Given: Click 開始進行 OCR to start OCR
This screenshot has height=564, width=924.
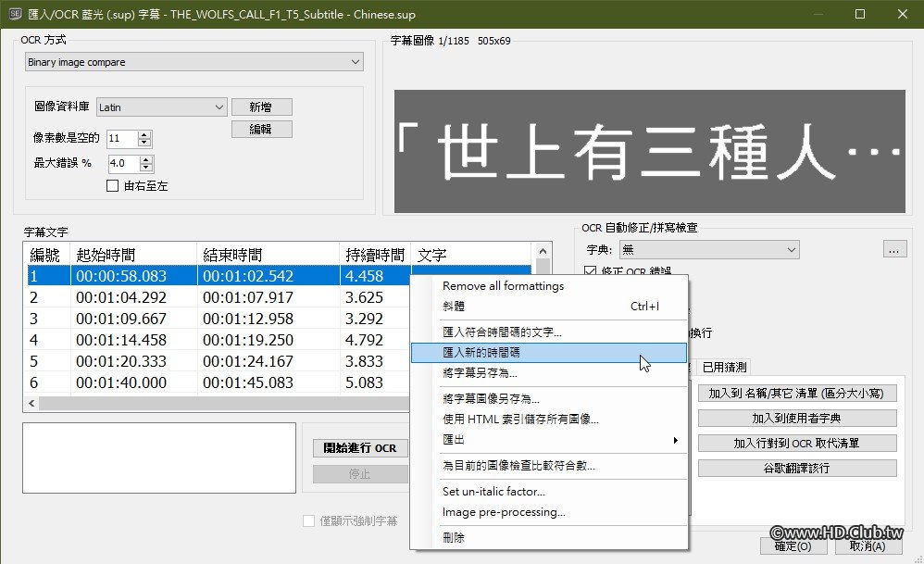Looking at the screenshot, I should coord(359,448).
